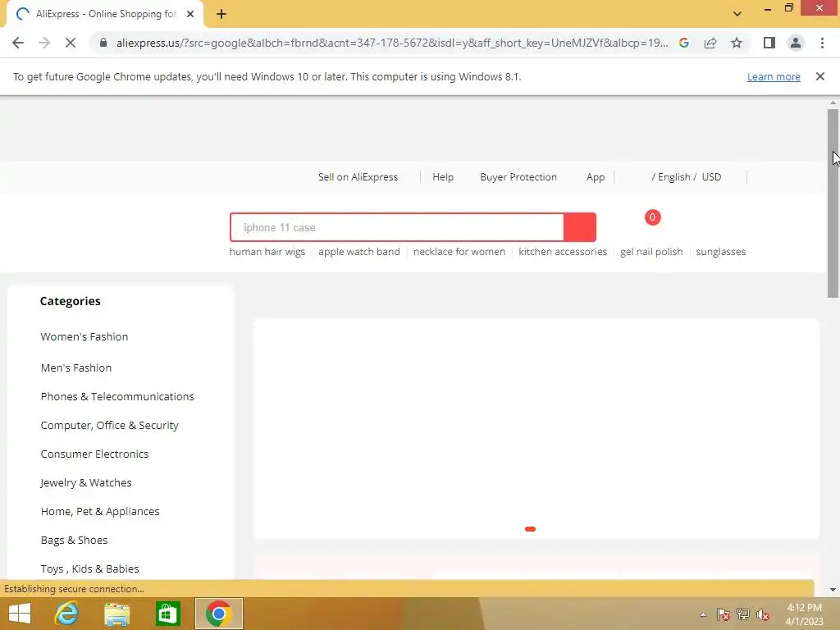Screen dimensions: 840x630
Task: Open Buyer Protection link
Action: pyautogui.click(x=518, y=177)
